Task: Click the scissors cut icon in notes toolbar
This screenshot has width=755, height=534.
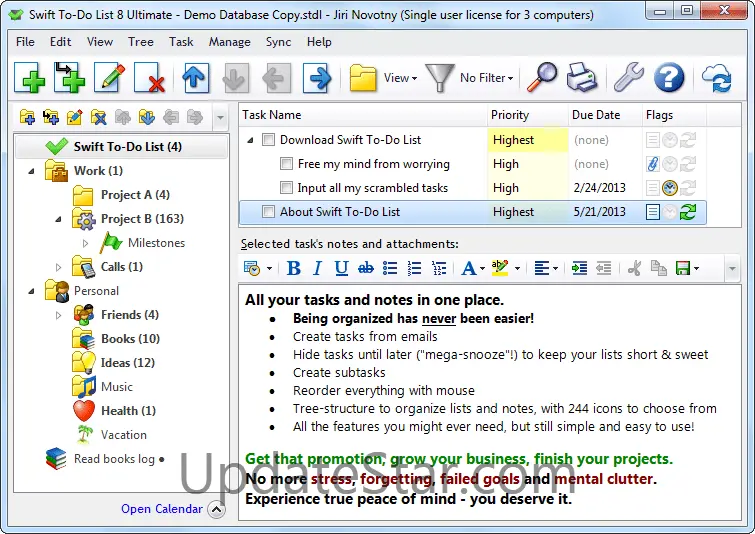Action: [635, 268]
